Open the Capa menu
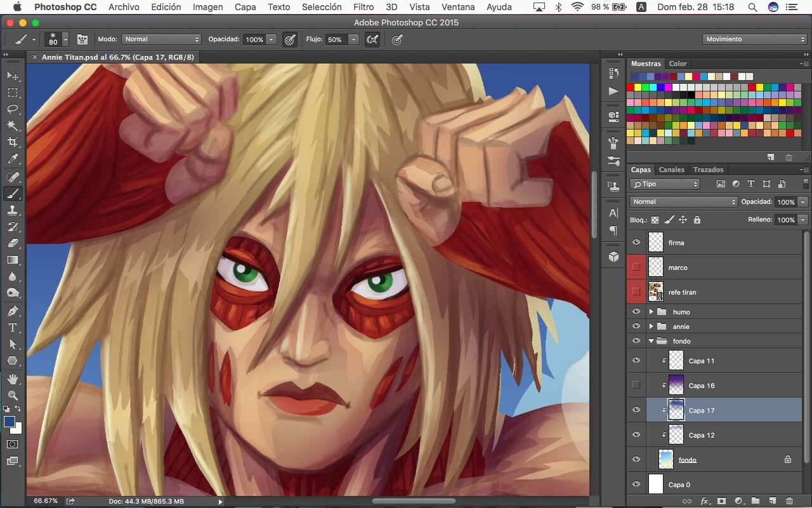The width and height of the screenshot is (812, 508). pyautogui.click(x=246, y=7)
